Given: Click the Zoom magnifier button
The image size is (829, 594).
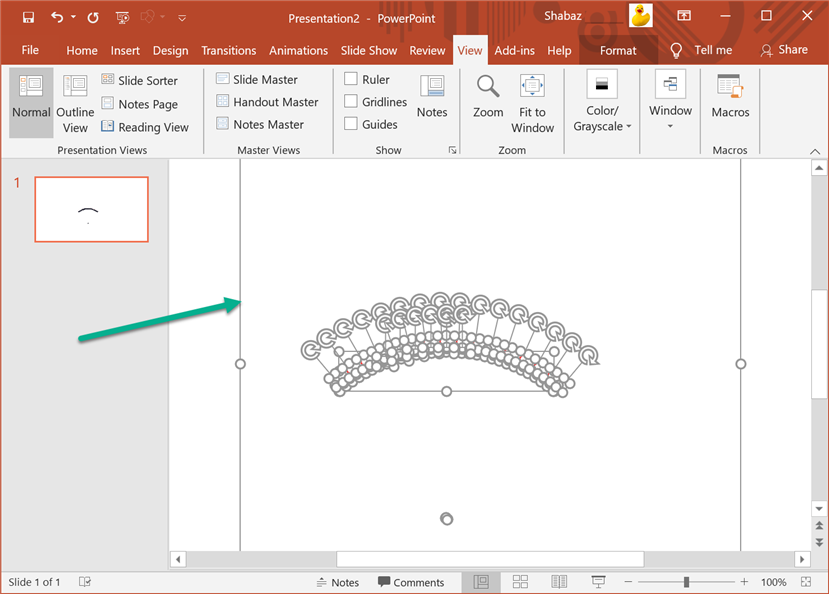Looking at the screenshot, I should (x=488, y=97).
